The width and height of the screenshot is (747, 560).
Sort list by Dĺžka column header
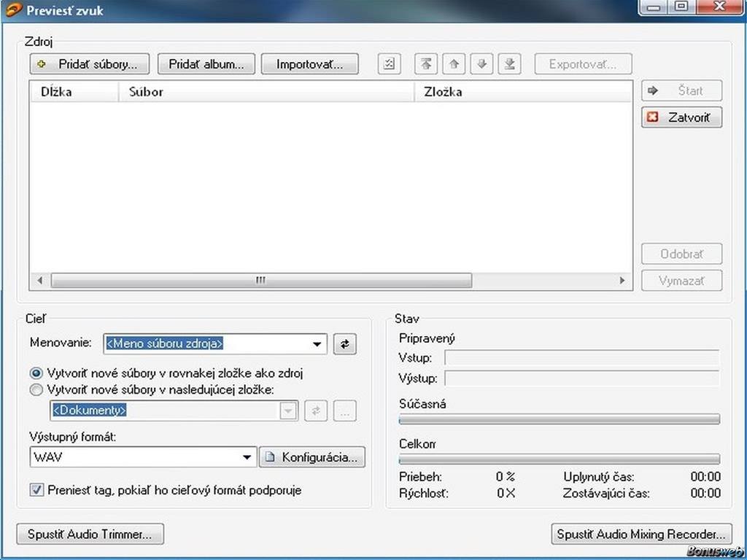(74, 91)
